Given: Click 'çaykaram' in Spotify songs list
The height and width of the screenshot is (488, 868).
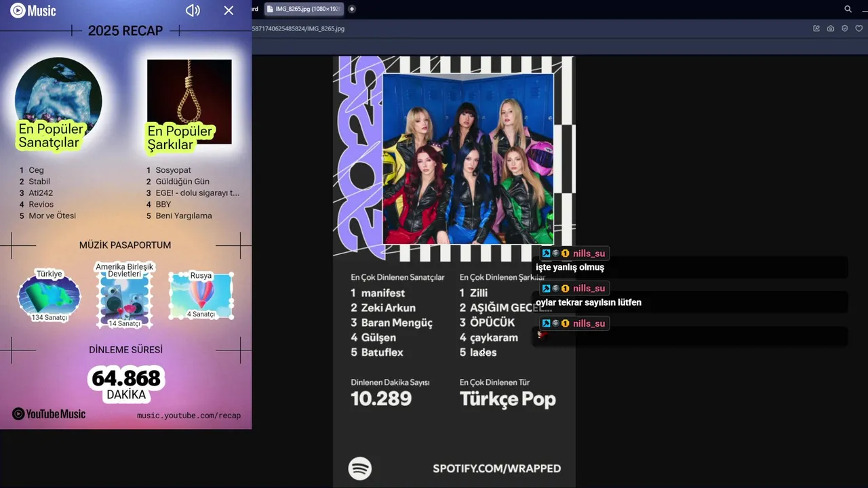Looking at the screenshot, I should [x=494, y=338].
